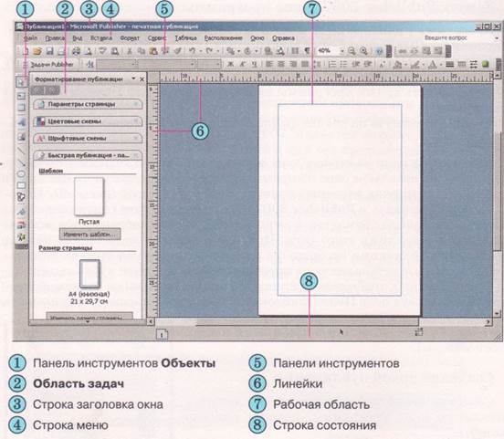
Task: Expand Цветовые схемы section
Action: point(88,121)
